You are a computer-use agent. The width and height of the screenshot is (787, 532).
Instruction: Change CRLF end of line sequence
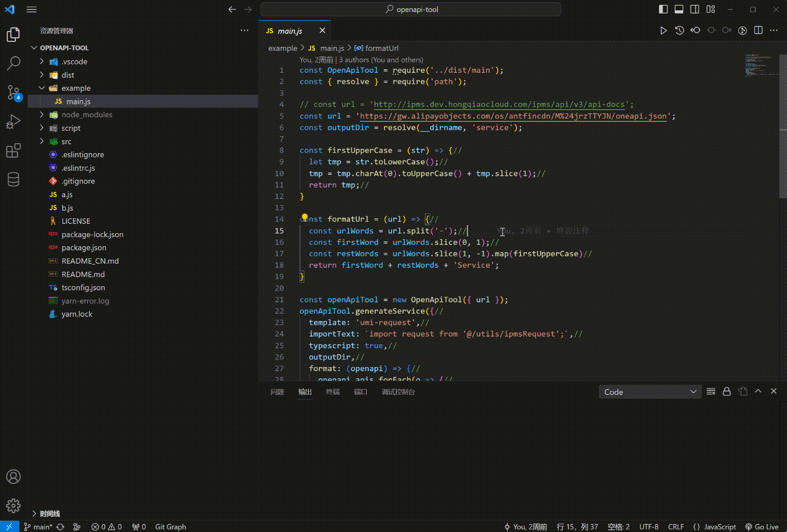click(676, 527)
